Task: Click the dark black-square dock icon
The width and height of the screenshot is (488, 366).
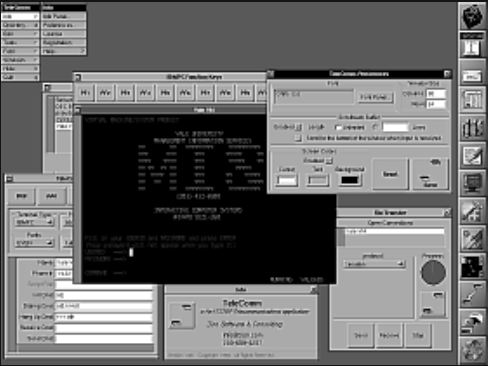Action: (472, 267)
